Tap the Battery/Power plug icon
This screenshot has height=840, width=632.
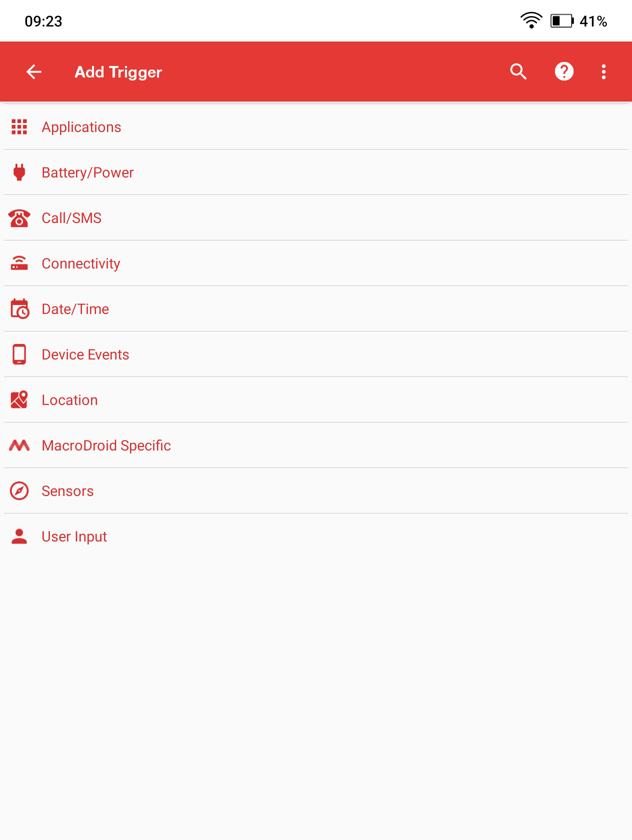19,172
